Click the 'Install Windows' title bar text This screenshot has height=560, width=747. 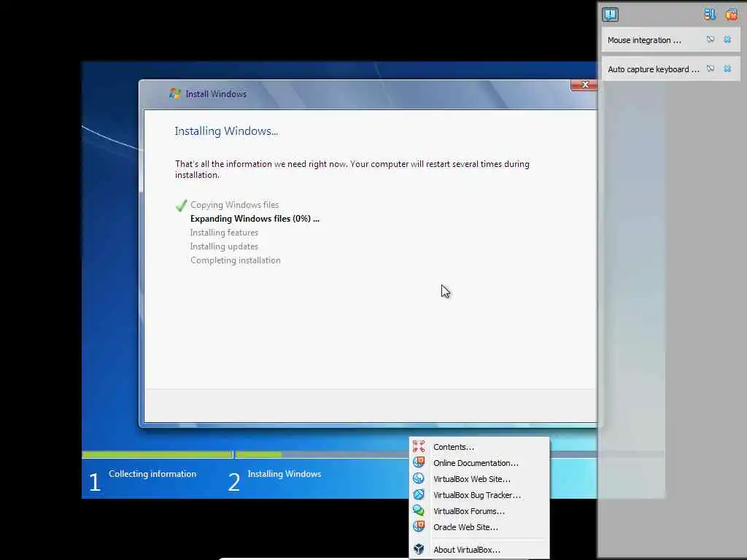pyautogui.click(x=216, y=94)
